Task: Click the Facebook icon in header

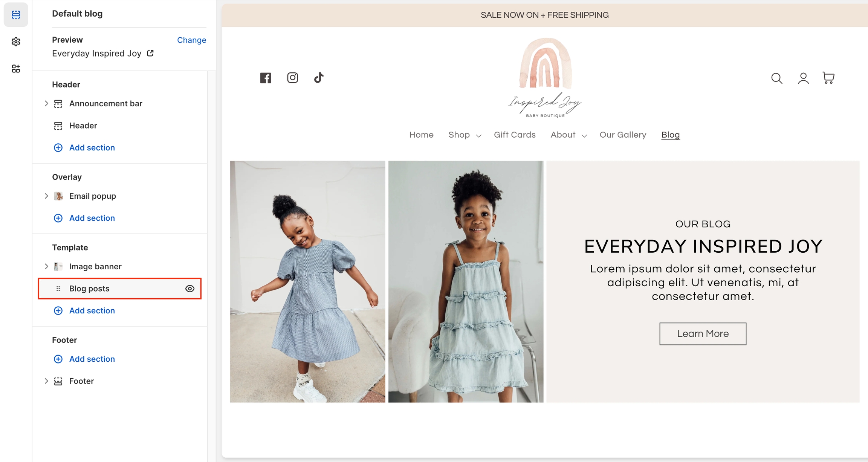Action: (x=266, y=78)
